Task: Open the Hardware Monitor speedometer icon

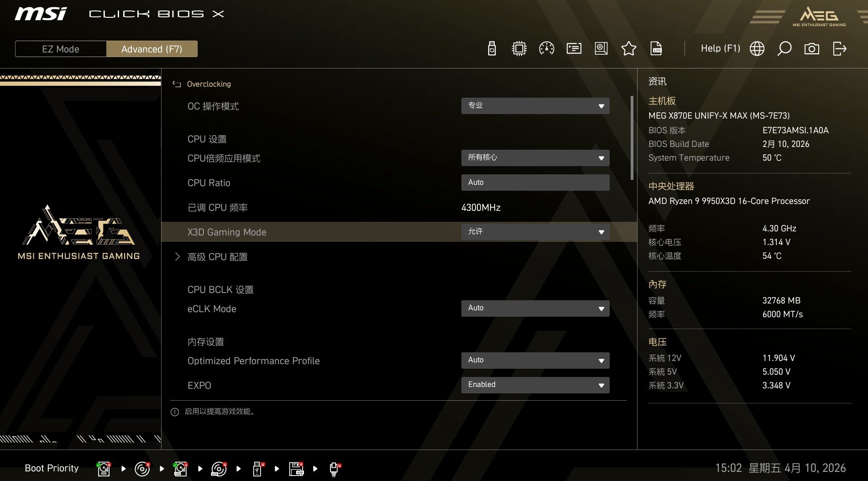Action: pos(546,48)
